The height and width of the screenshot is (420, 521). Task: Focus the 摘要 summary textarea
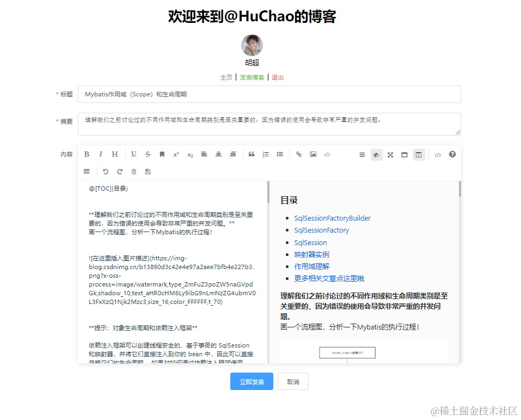pos(269,124)
